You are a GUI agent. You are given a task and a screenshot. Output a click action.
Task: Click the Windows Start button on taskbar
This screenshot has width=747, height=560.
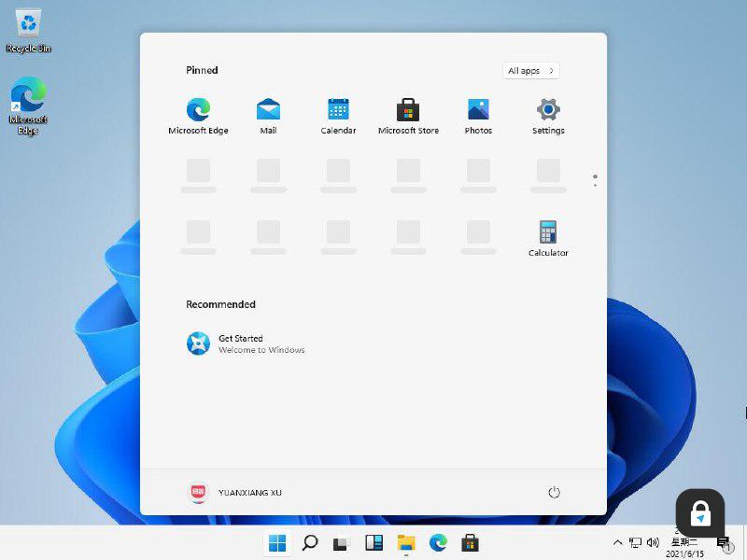277,542
